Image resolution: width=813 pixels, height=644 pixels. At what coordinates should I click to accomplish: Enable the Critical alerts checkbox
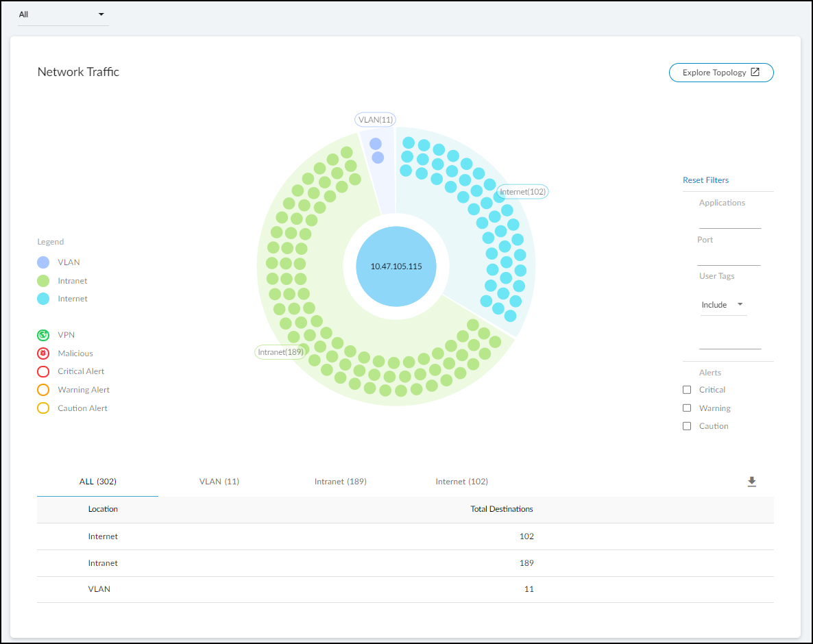687,390
